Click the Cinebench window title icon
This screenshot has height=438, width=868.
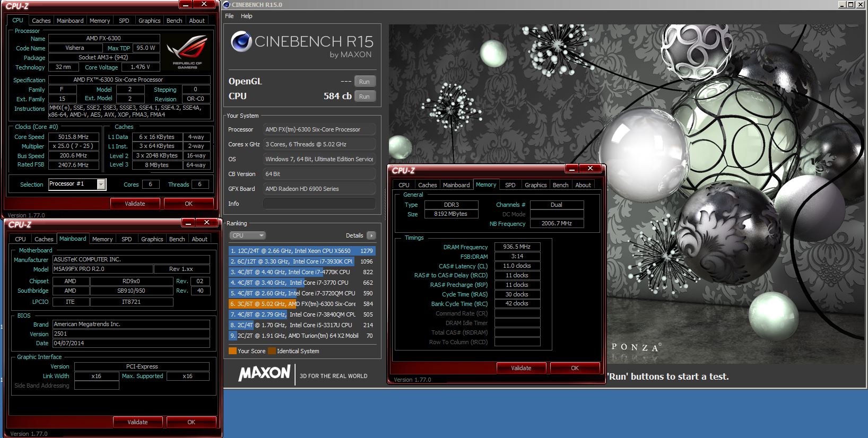coord(227,5)
